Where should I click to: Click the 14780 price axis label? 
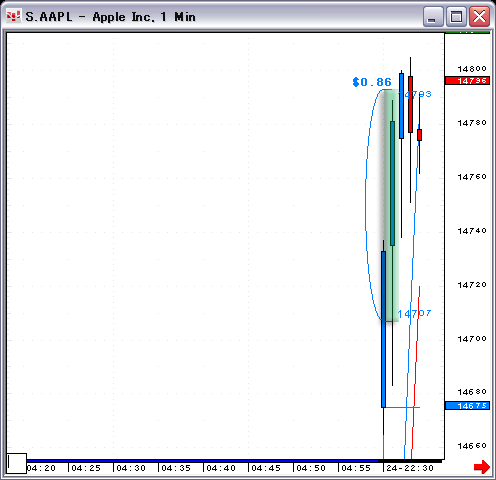click(472, 123)
